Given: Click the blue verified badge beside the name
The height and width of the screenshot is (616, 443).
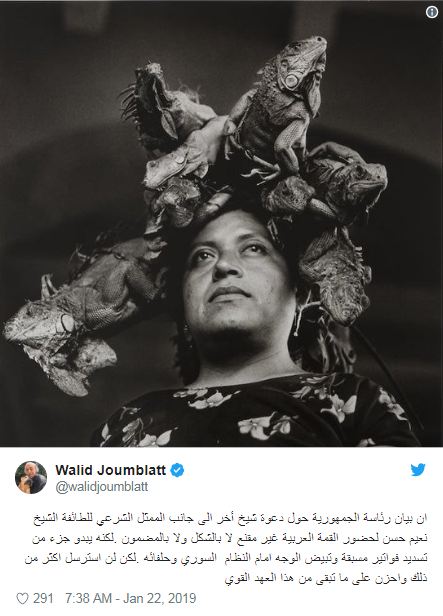Looking at the screenshot, I should (177, 470).
